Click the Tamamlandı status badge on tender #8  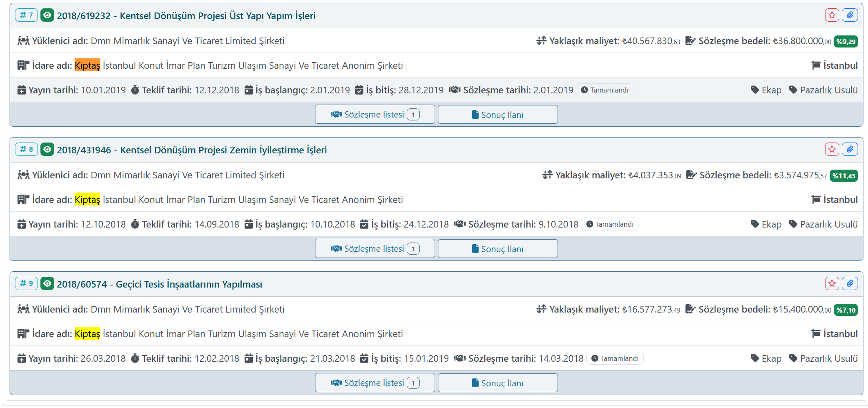click(610, 224)
